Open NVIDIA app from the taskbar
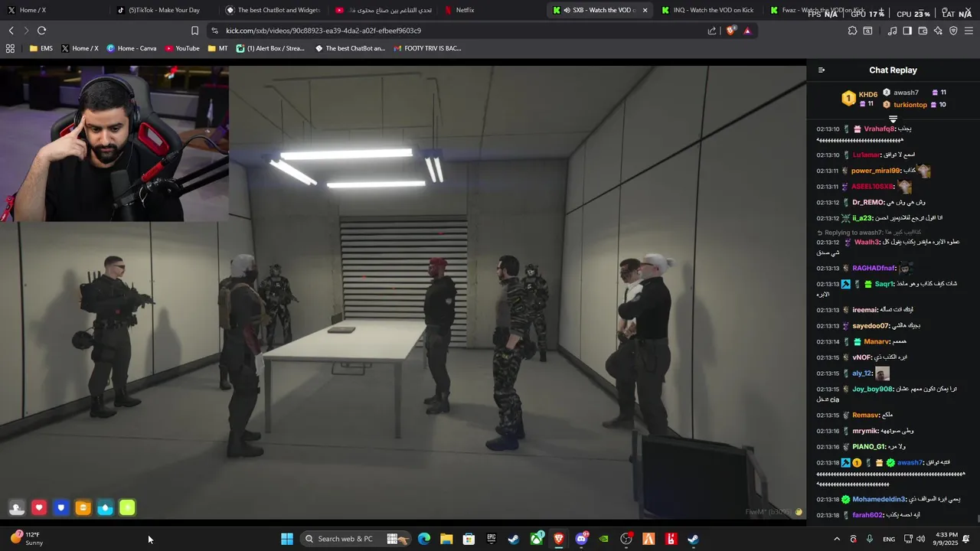 pyautogui.click(x=604, y=539)
